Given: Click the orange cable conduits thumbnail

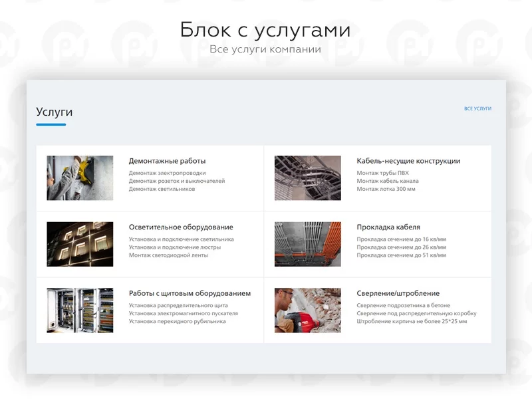Looking at the screenshot, I should (307, 244).
